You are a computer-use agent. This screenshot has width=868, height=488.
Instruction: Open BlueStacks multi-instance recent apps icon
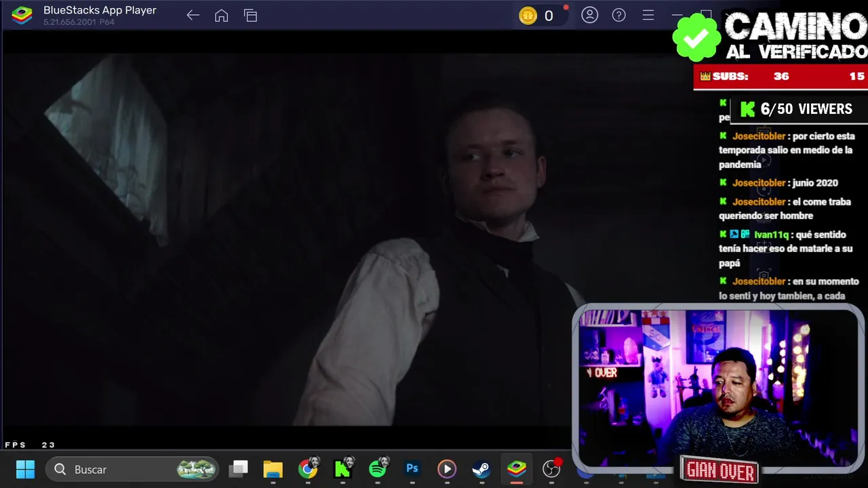[250, 16]
